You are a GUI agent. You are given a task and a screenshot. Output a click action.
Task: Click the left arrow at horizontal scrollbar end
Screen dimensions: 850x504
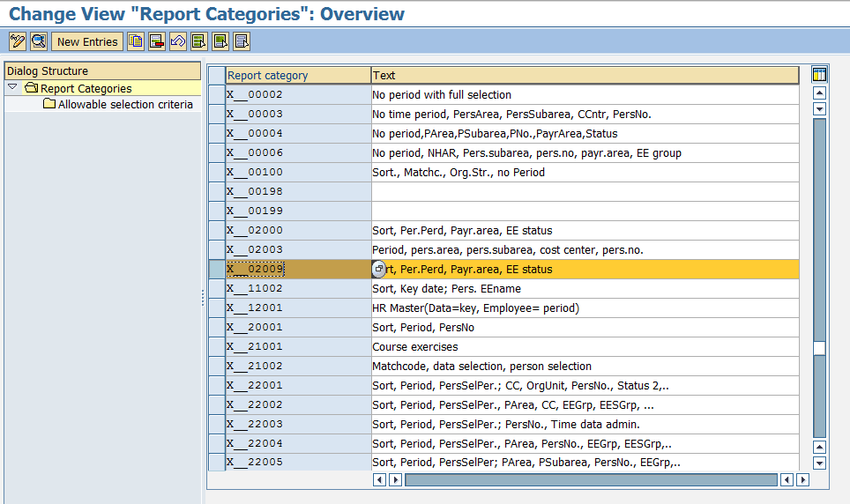[x=787, y=479]
